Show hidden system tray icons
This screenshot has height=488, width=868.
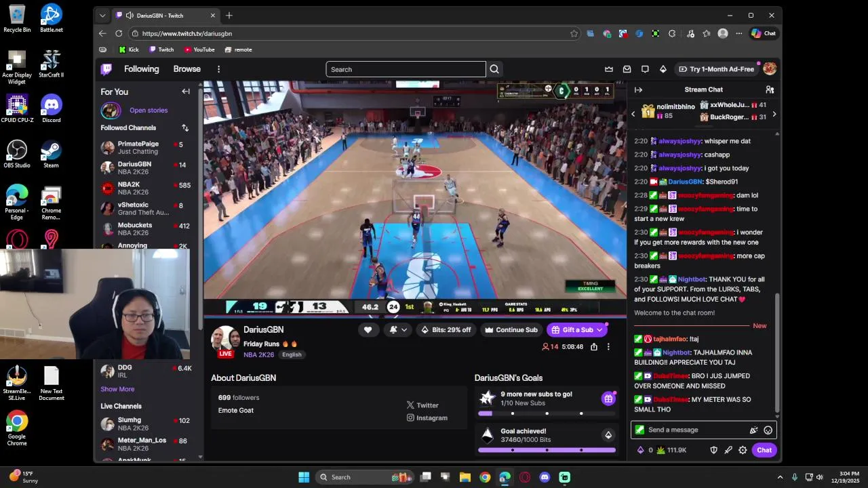click(x=780, y=477)
